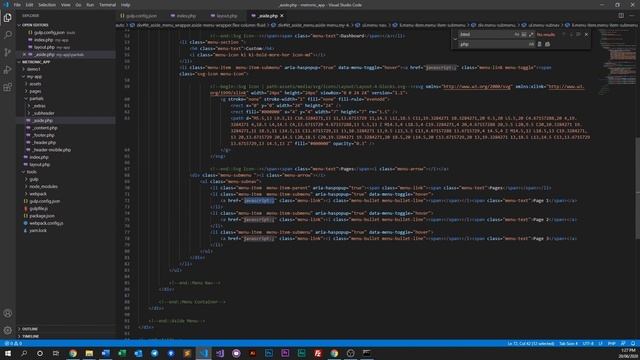This screenshot has height=360, width=640.
Task: Expand the _subheader folder
Action: [x=66, y=113]
